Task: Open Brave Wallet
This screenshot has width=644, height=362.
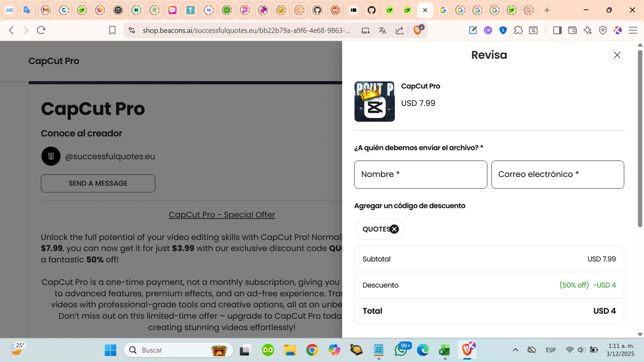Action: 572,30
